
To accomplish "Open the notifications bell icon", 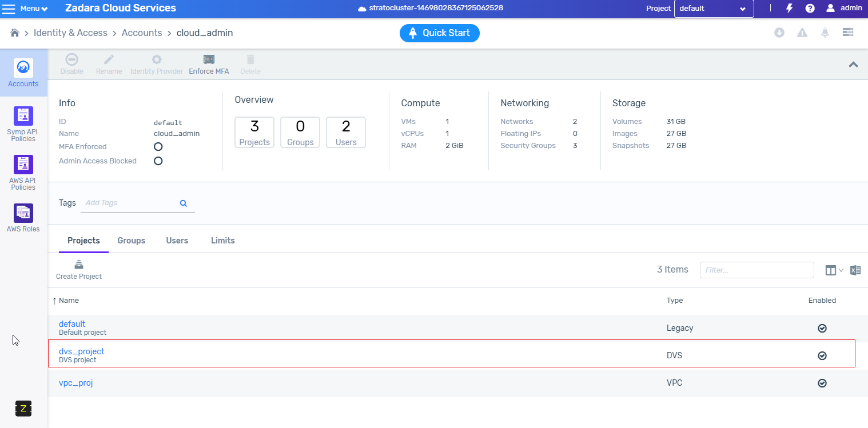I will 825,33.
